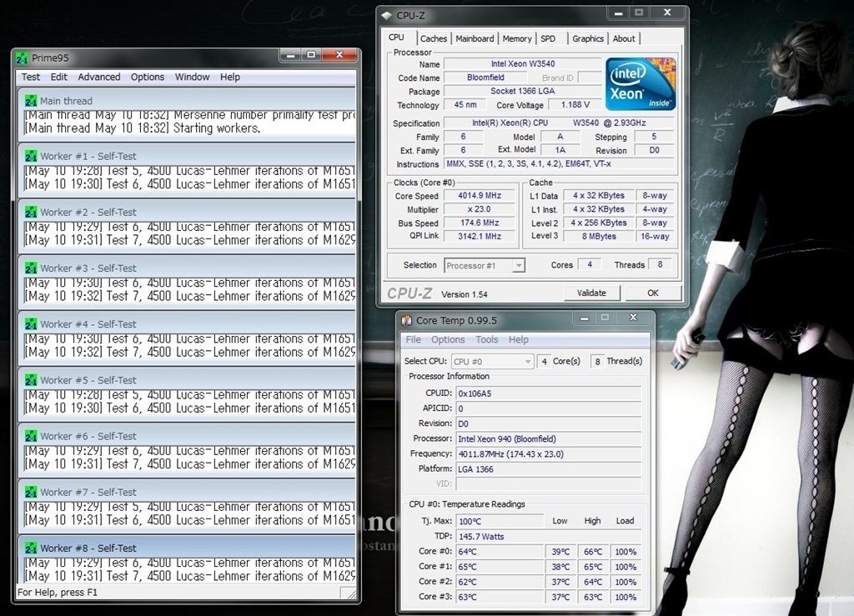
Task: Minimize the Core Temp window
Action: [584, 318]
